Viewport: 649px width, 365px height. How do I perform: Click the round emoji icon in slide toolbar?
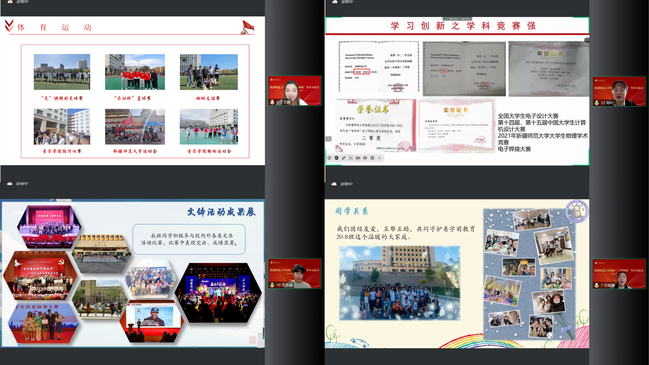pyautogui.click(x=372, y=158)
